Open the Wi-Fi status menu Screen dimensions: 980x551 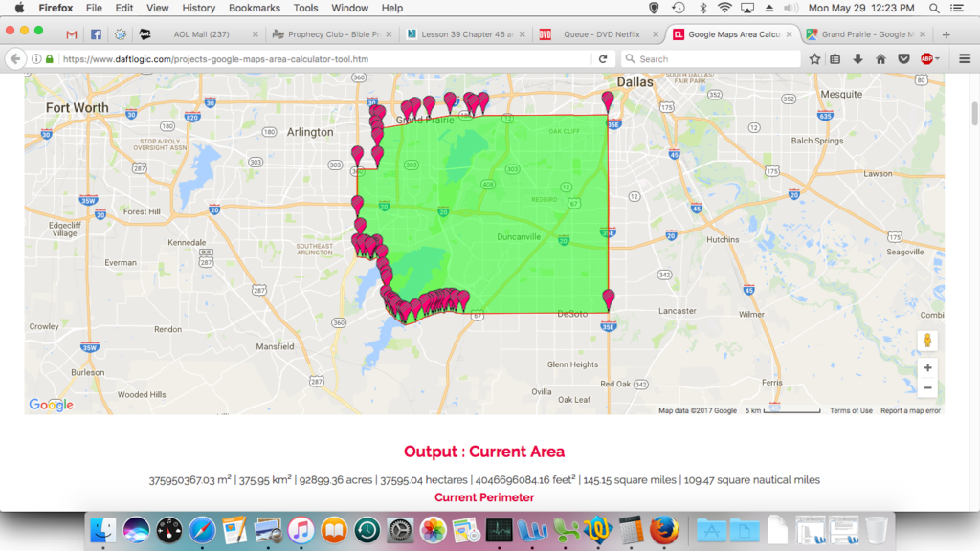(x=724, y=8)
